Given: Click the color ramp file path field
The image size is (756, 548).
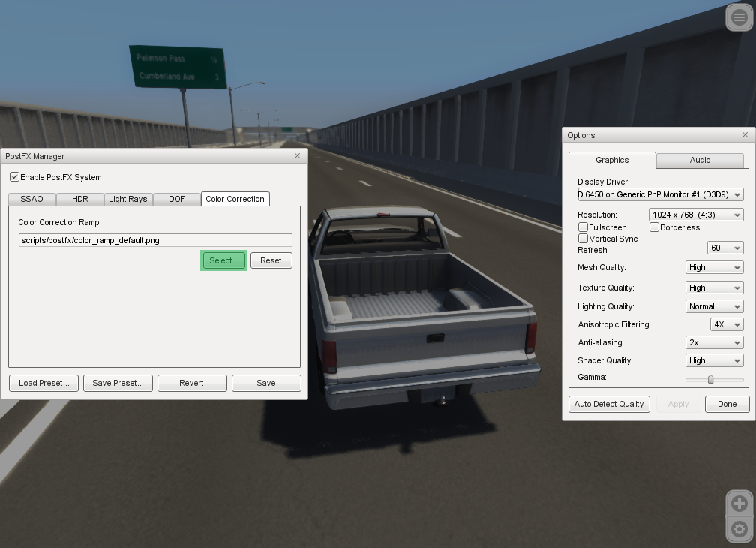Looking at the screenshot, I should tap(155, 240).
